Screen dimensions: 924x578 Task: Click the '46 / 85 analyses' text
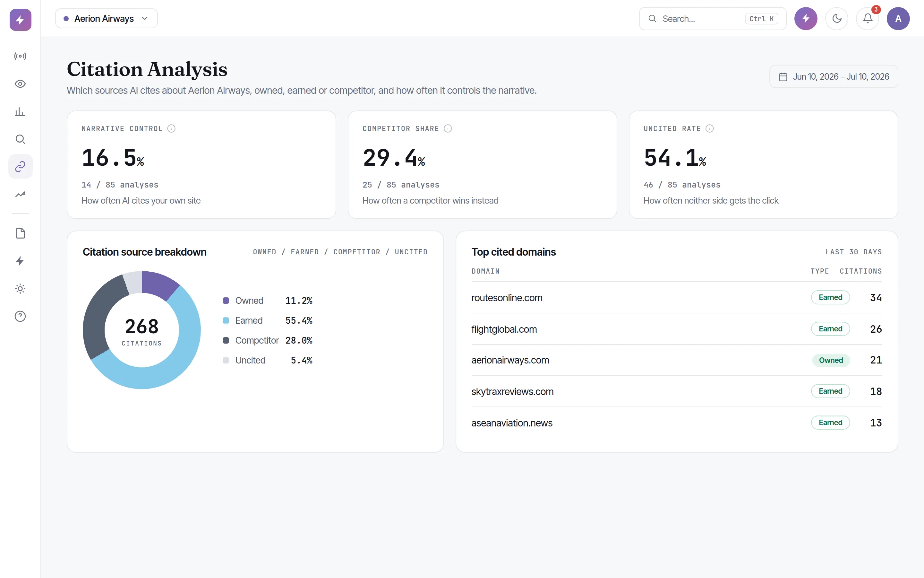682,185
